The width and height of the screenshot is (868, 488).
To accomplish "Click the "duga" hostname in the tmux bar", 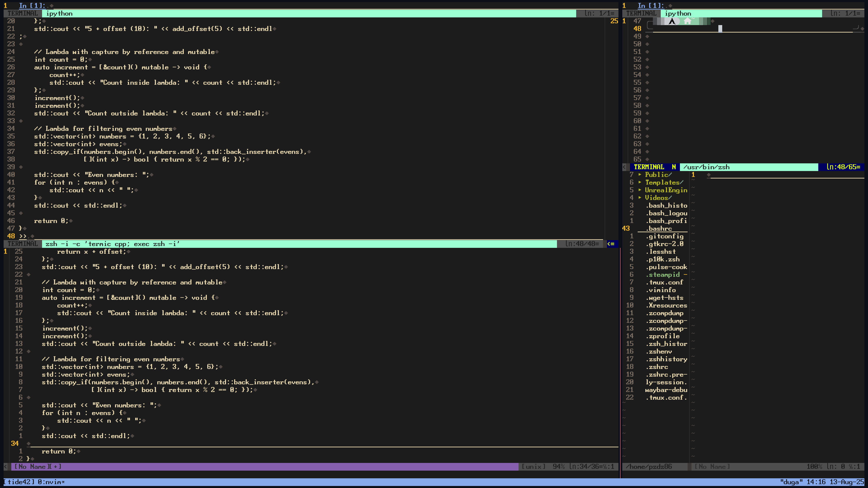I will 792,482.
